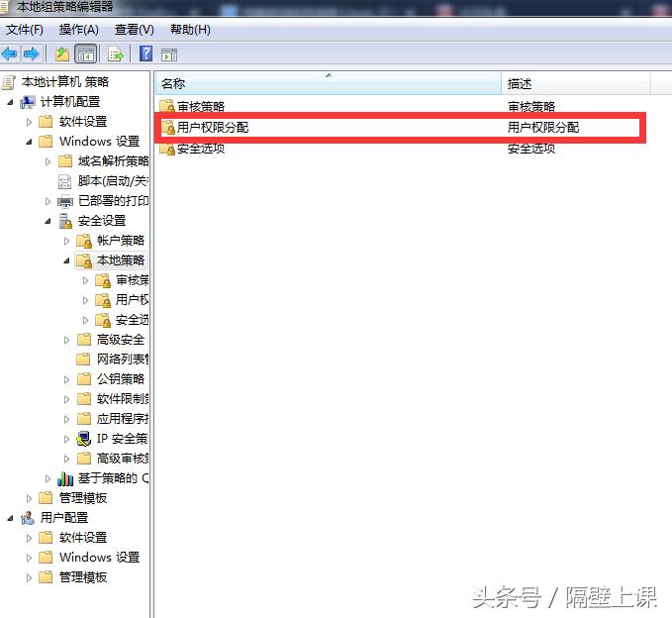Image resolution: width=672 pixels, height=618 pixels.
Task: Open the Help question mark icon
Action: pos(145,54)
